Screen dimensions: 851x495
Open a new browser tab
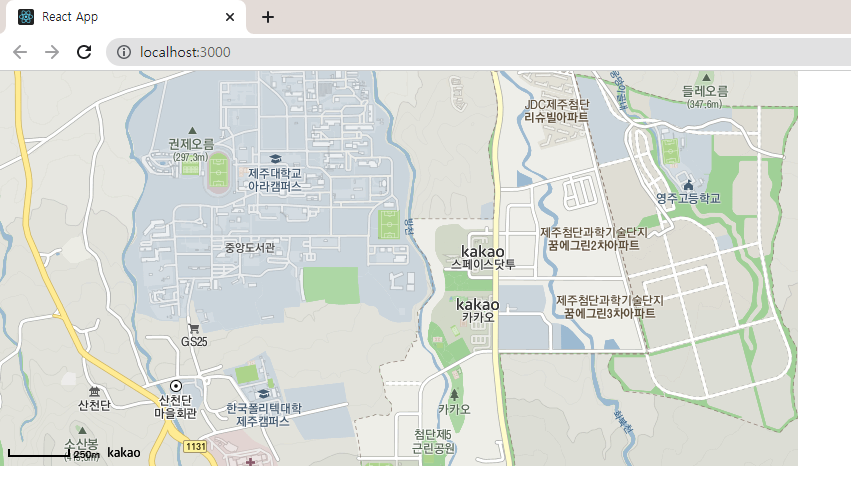268,17
